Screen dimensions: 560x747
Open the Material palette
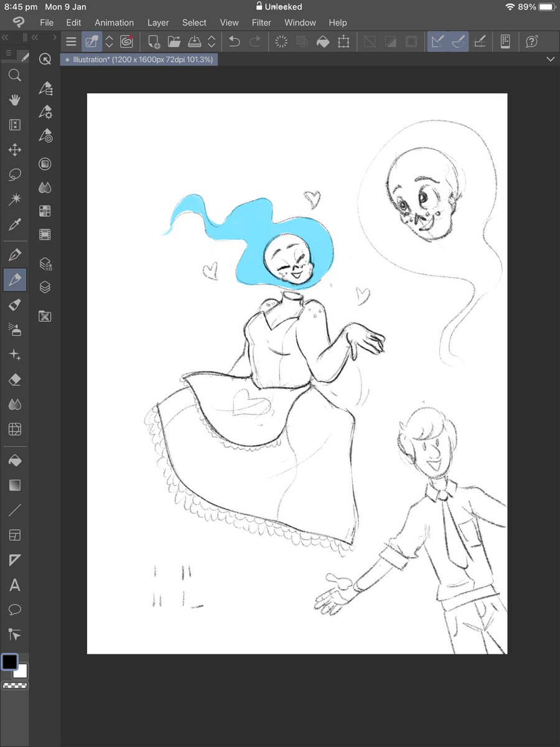click(45, 316)
